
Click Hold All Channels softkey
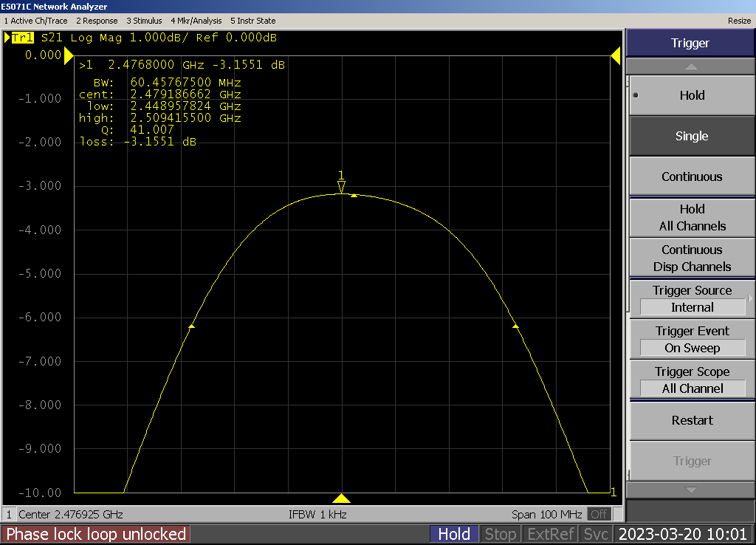[691, 218]
